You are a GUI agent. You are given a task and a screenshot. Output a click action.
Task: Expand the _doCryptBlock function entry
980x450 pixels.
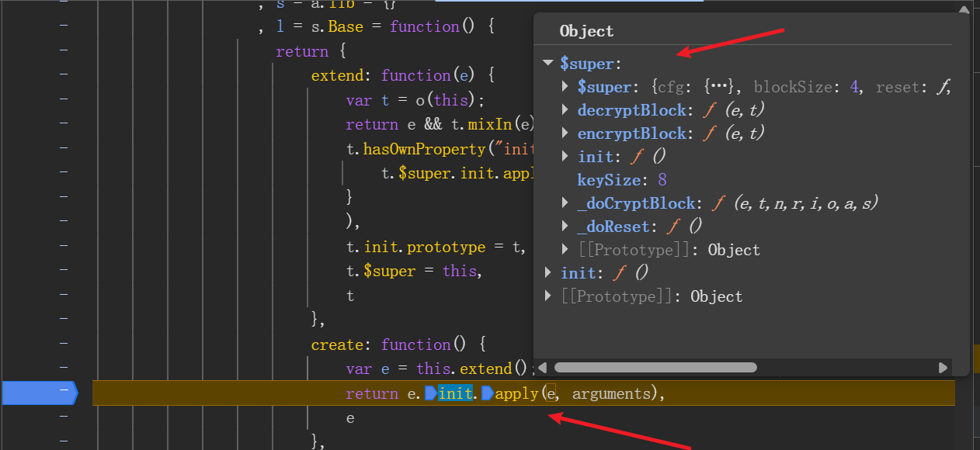tap(566, 203)
